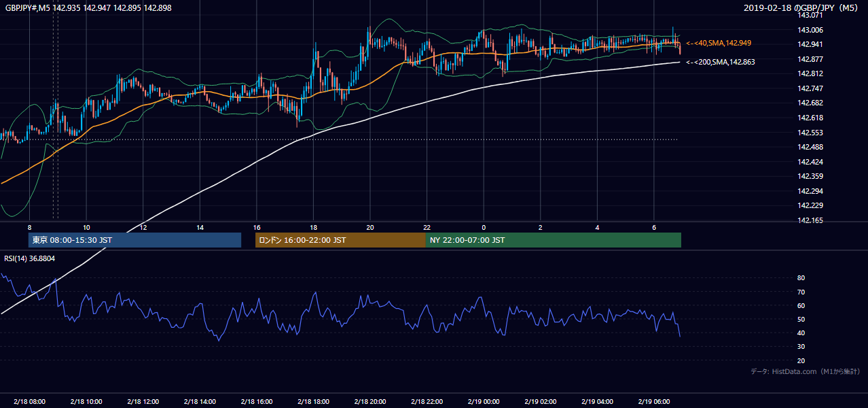
Task: Click price axis value 142.424
Action: tap(810, 162)
